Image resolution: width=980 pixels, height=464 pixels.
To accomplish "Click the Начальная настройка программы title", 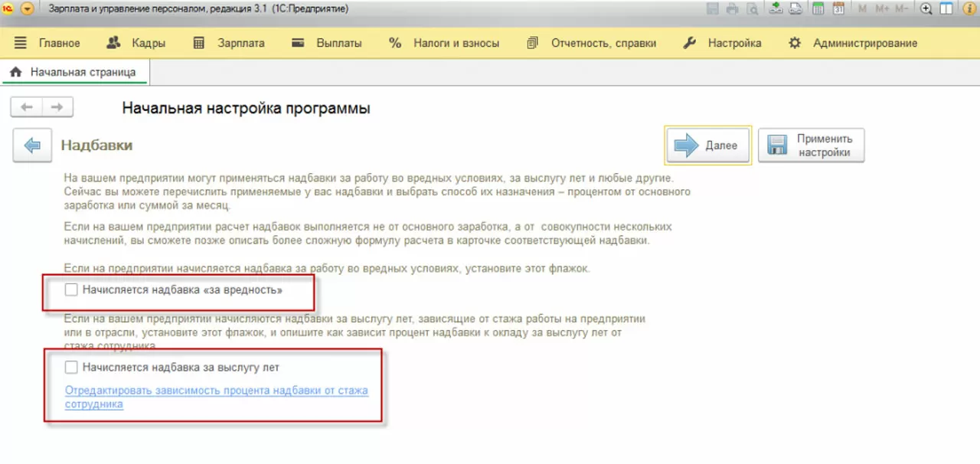I will click(x=247, y=108).
